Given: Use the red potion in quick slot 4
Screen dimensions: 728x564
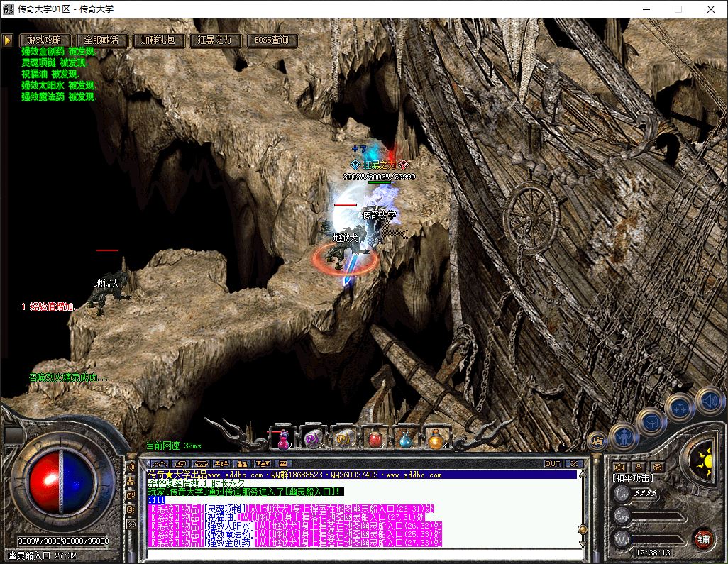Looking at the screenshot, I should [x=374, y=438].
